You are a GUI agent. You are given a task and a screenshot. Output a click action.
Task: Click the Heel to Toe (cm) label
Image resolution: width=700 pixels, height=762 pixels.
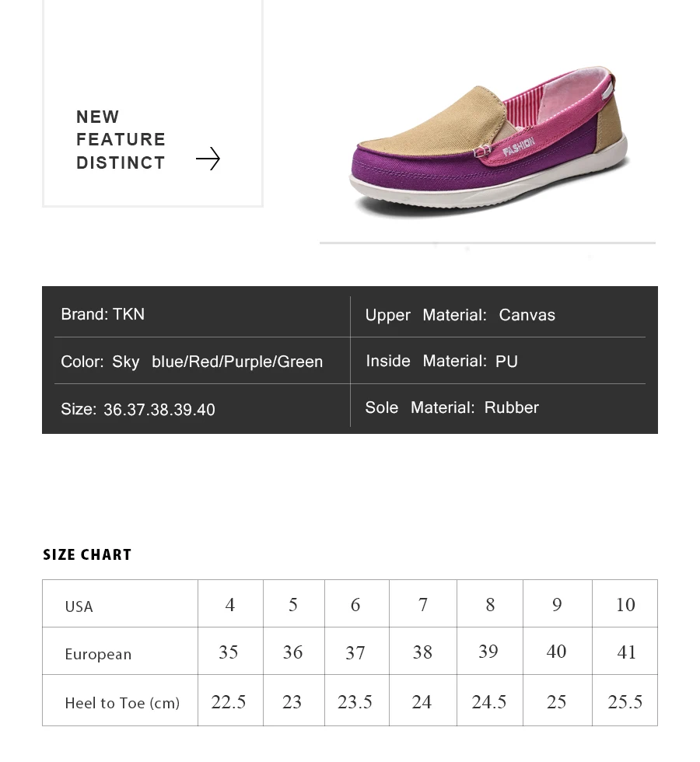coord(122,703)
